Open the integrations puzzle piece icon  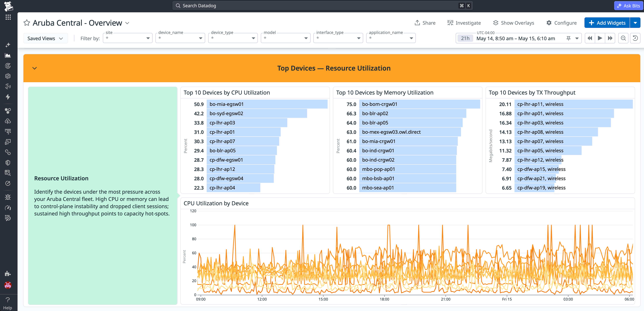[8, 274]
